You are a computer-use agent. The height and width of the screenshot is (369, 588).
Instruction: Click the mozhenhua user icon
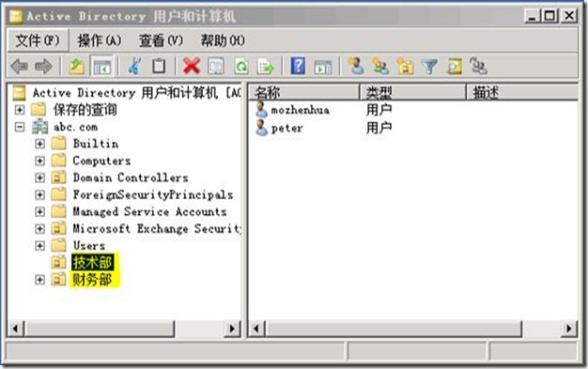coord(261,110)
